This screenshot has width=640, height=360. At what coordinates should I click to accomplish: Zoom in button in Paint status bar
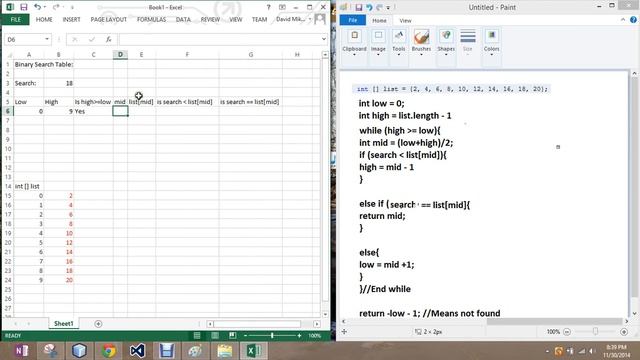point(624,332)
